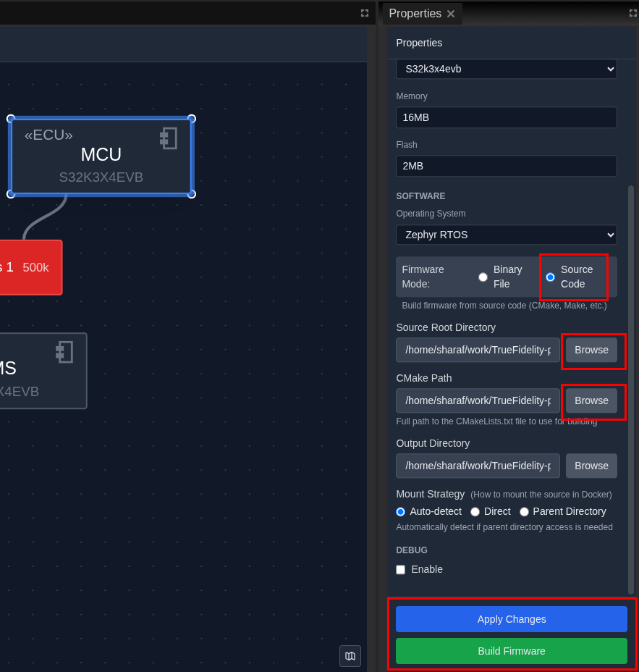Click the Mount Strategy label
Screen dimensions: 639x672
431,494
